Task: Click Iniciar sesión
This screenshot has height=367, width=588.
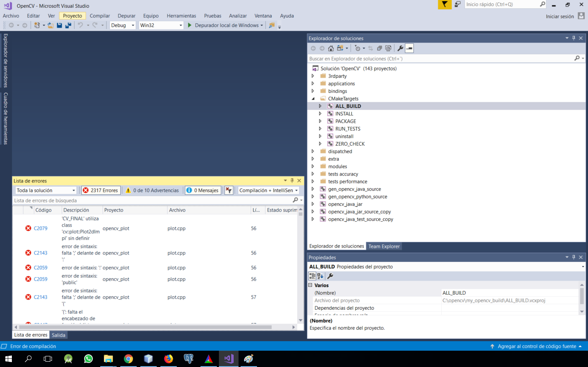Action: [x=560, y=16]
